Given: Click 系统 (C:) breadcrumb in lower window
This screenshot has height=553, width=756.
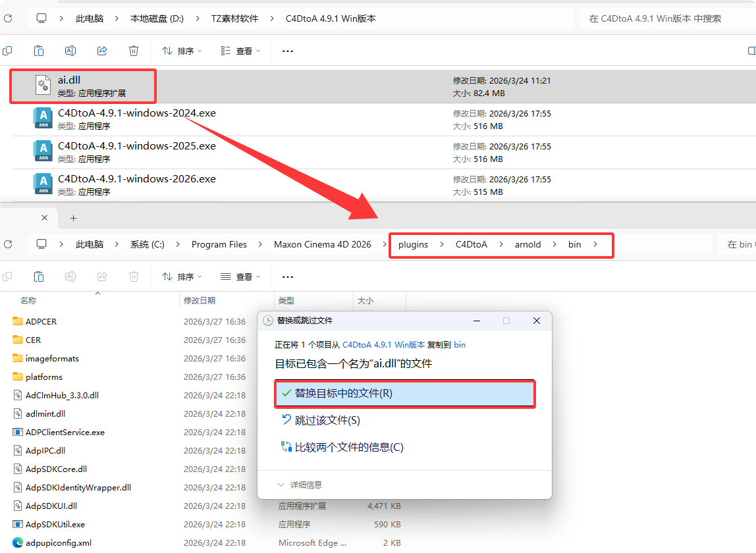Looking at the screenshot, I should 147,244.
